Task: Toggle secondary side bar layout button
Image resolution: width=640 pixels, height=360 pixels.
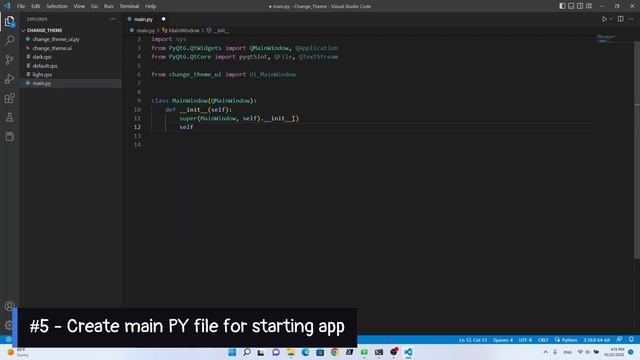Action: tap(580, 6)
